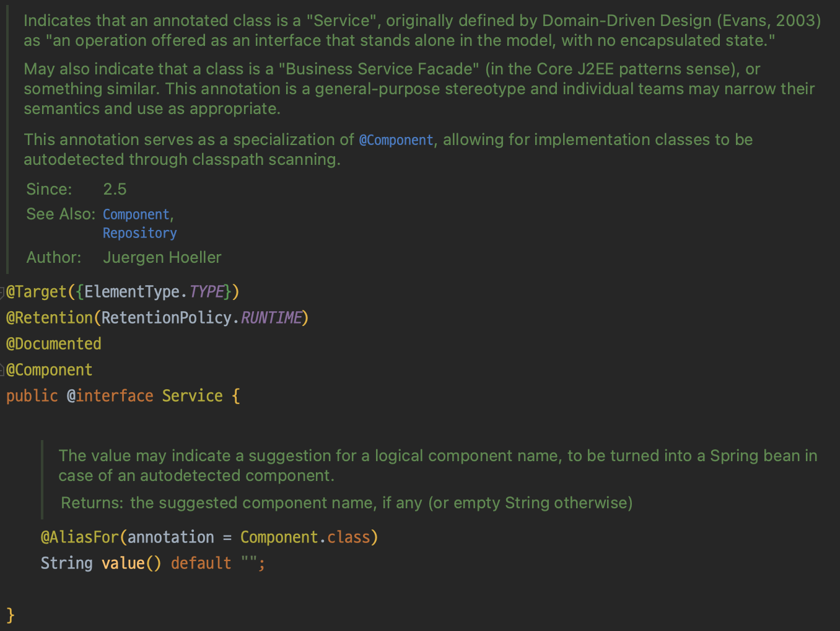Screen dimensions: 840x631
Task: Follow the Component link under See Also
Action: (136, 214)
